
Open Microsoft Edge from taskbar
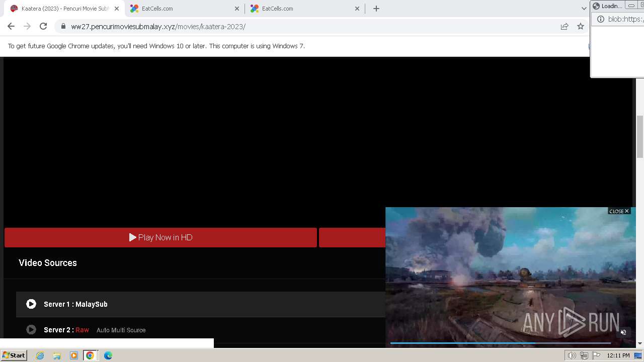pos(108,355)
